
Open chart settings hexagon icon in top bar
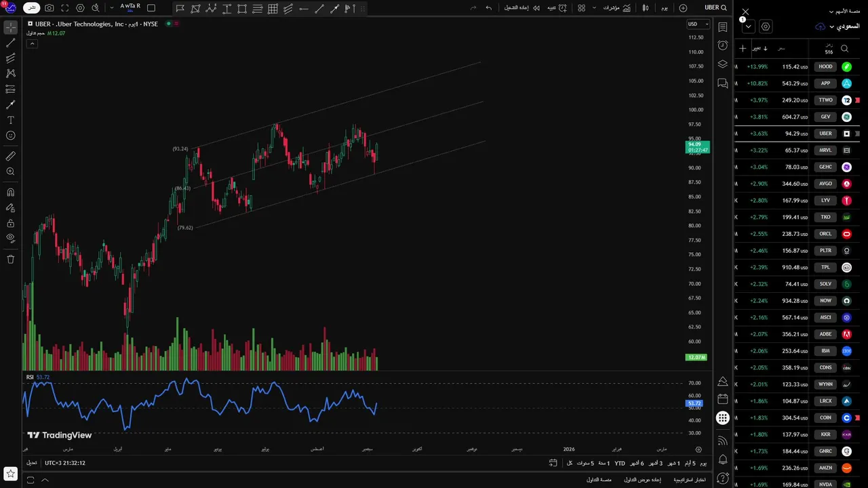81,8
